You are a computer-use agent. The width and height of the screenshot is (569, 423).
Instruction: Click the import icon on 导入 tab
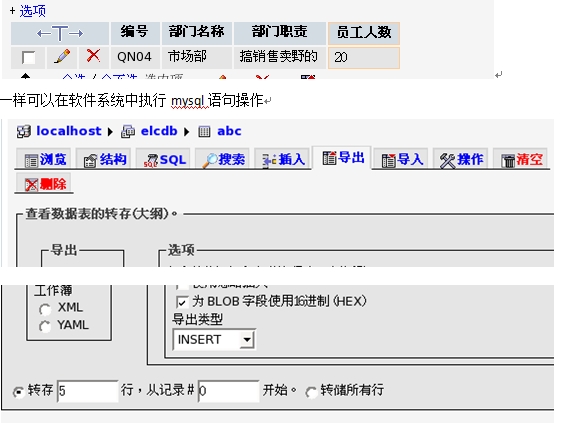[x=389, y=160]
